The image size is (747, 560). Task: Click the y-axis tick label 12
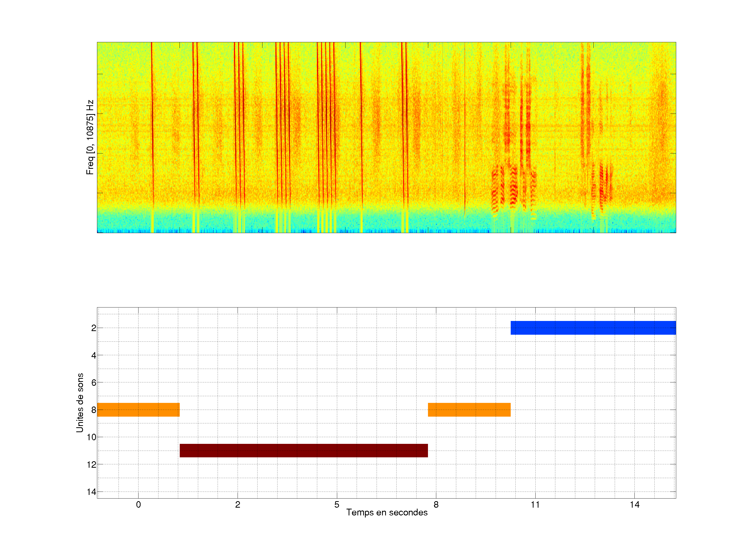(92, 465)
